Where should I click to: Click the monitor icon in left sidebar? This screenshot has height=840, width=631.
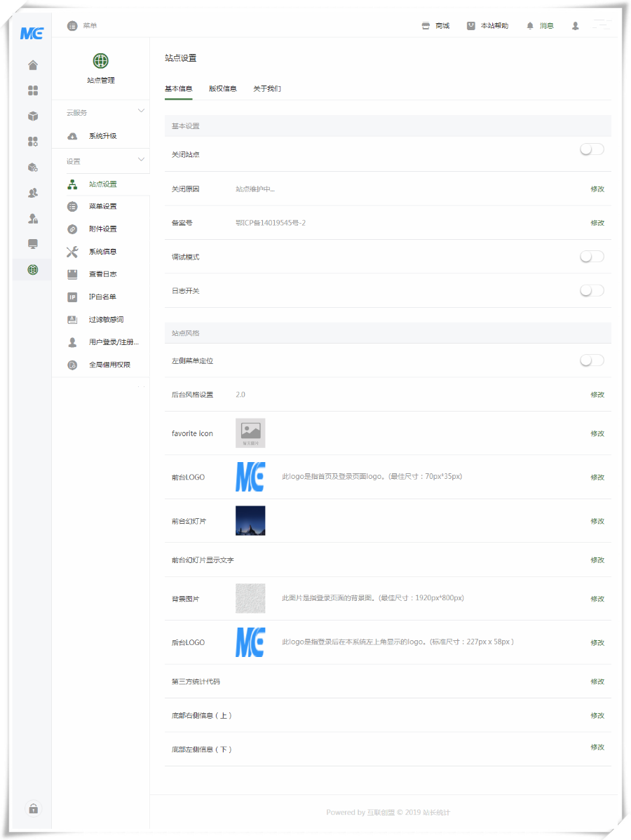coord(33,244)
